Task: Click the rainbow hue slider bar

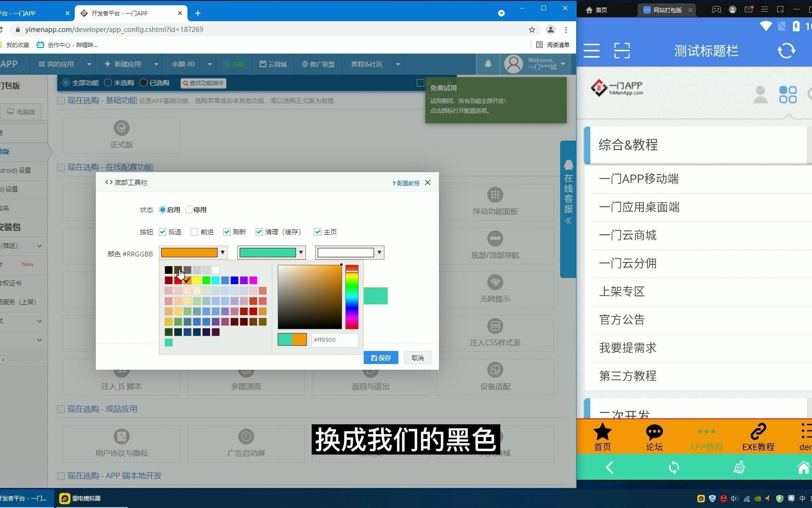Action: tap(352, 297)
